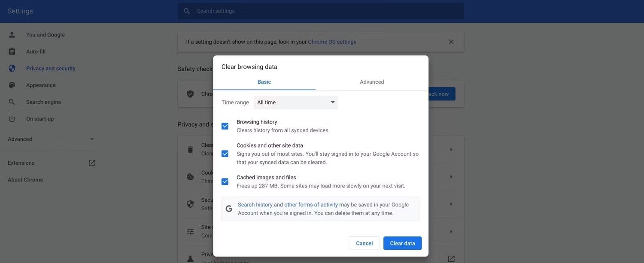Select the Basic tab
The image size is (644, 263).
pyautogui.click(x=264, y=82)
